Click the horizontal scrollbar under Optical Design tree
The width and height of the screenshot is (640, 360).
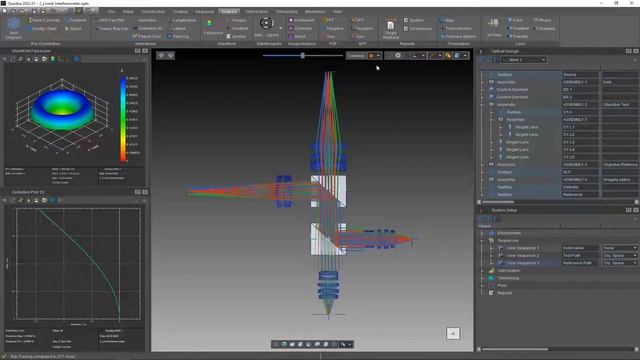498,202
